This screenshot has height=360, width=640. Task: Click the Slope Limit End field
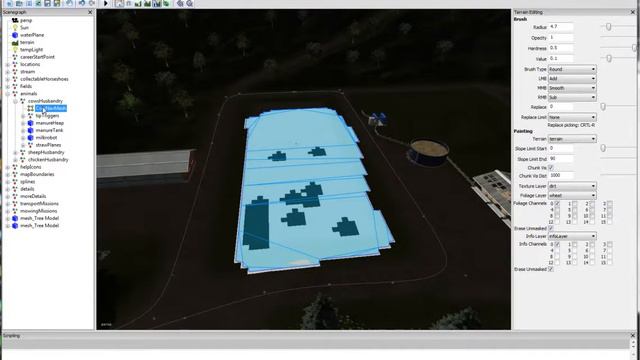click(x=560, y=158)
